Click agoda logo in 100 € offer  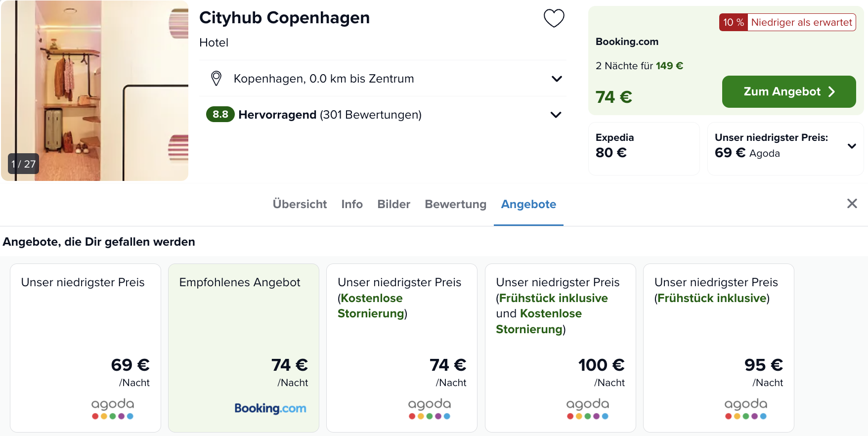click(x=587, y=408)
